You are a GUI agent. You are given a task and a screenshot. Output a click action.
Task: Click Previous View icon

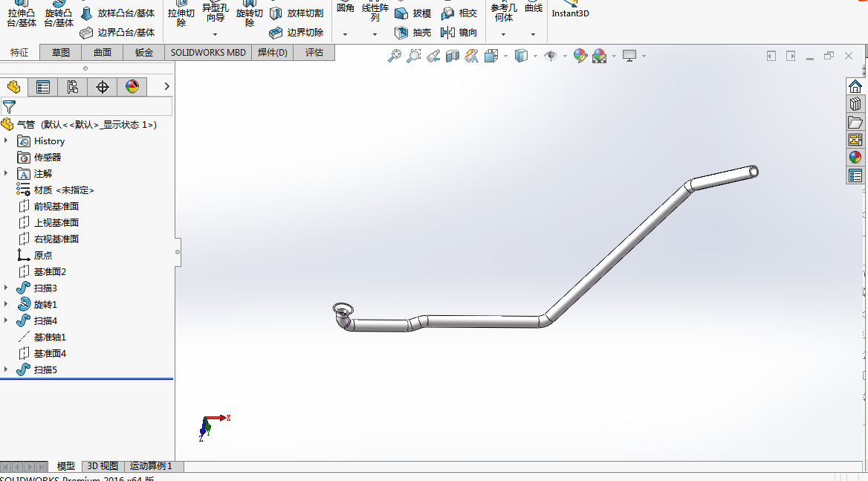pos(433,56)
